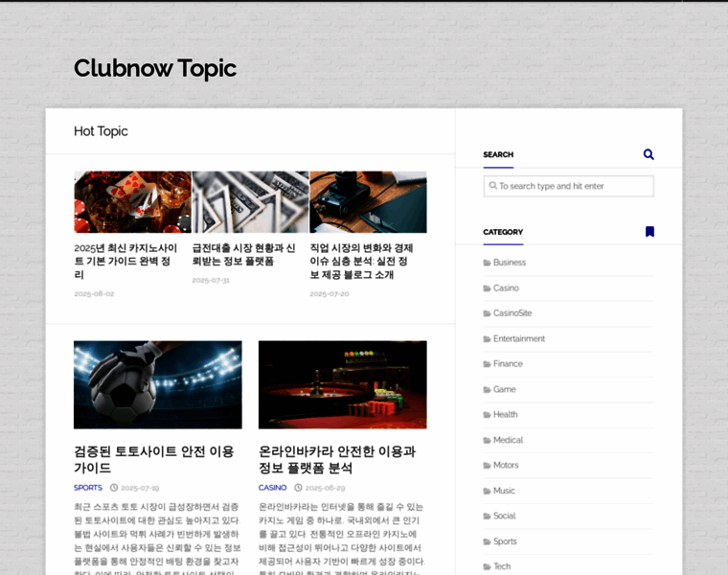Screen dimensions: 728x575
Task: Click the folder icon next to Entertainment
Action: click(487, 339)
